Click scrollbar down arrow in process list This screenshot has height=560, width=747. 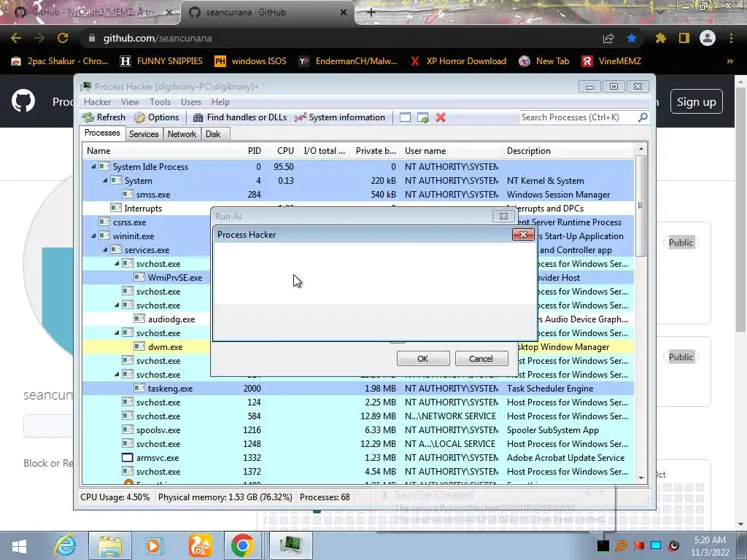click(x=641, y=478)
